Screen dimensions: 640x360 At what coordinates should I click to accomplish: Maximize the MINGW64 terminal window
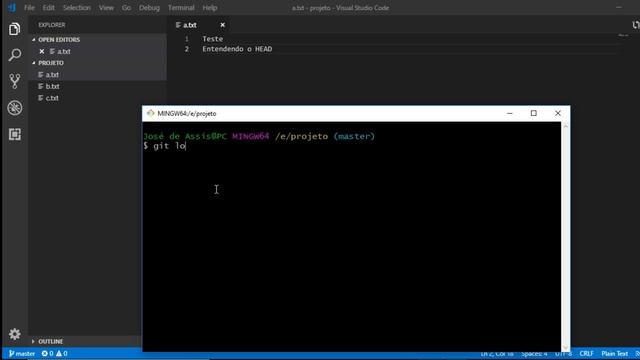533,113
